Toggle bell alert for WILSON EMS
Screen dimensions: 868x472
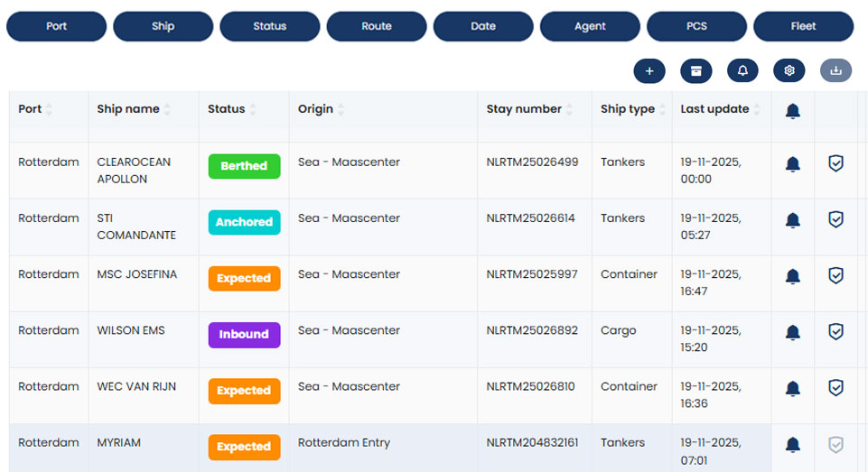[x=793, y=332]
